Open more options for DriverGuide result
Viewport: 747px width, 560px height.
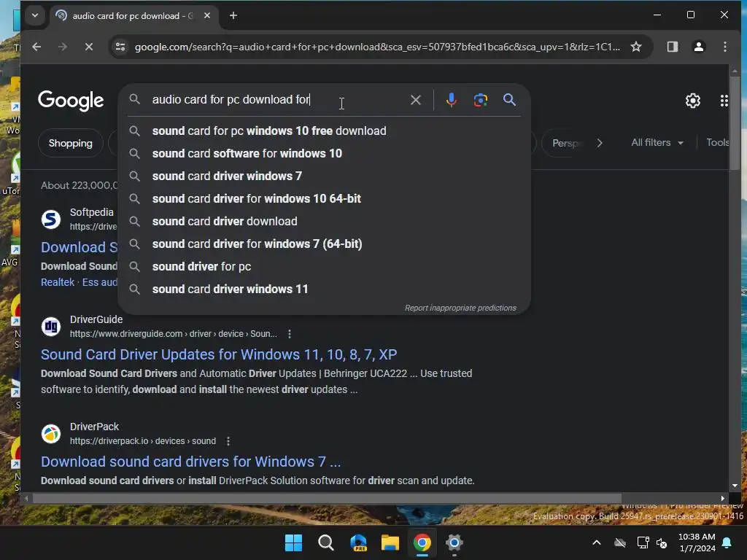pyautogui.click(x=289, y=334)
